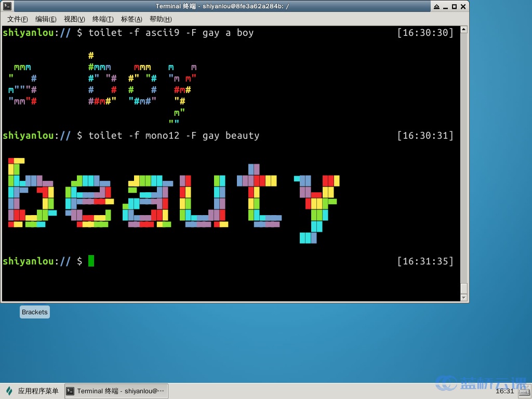This screenshot has width=532, height=399.
Task: Click the applications menu logo icon
Action: 9,391
